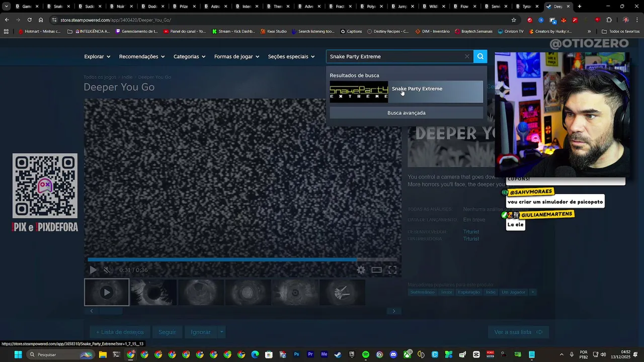The width and height of the screenshot is (644, 362).
Task: Open Snake Party Extreme search result
Action: [407, 92]
